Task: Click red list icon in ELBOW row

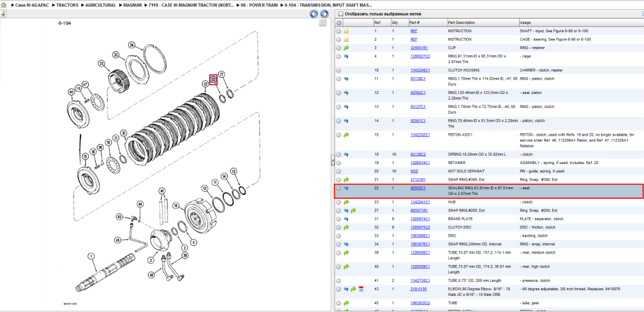Action: (361, 289)
